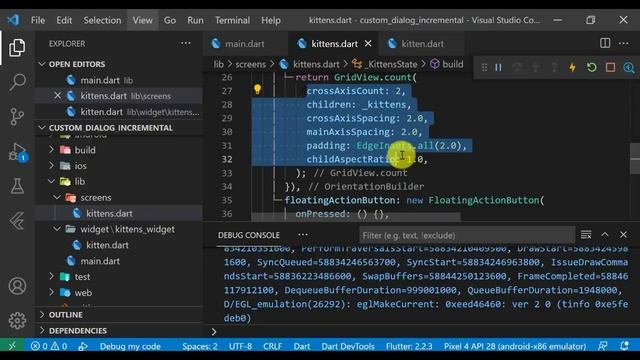Open the File menu
The image size is (640, 360).
[38, 20]
